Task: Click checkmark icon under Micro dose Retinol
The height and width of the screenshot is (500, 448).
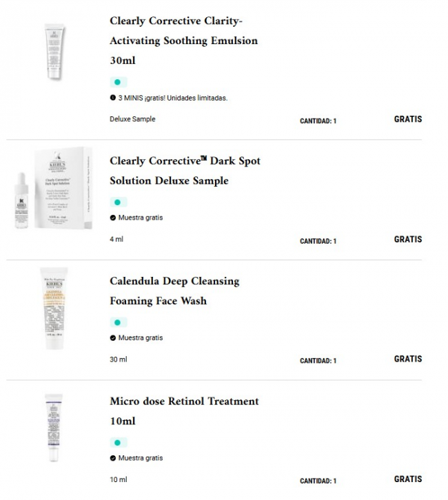Action: (x=113, y=458)
